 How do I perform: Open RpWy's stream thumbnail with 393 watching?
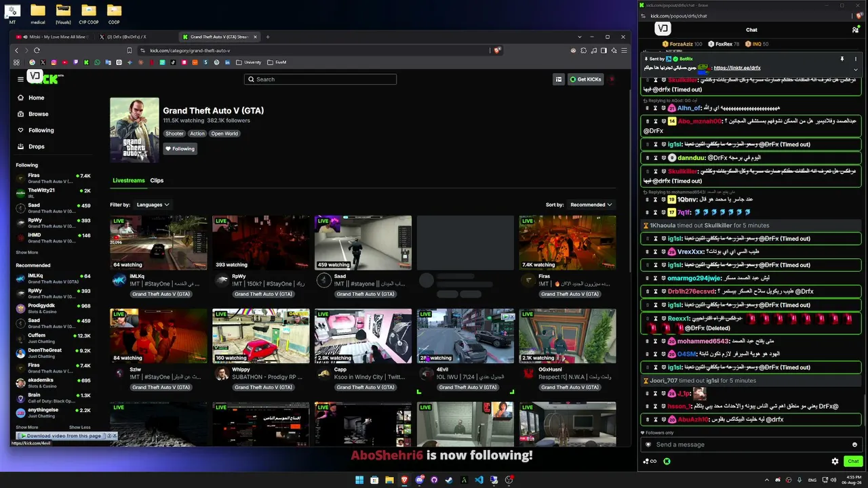click(261, 243)
